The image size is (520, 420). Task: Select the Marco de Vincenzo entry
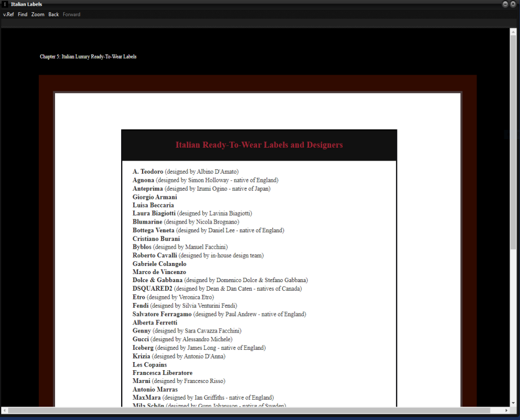click(159, 272)
